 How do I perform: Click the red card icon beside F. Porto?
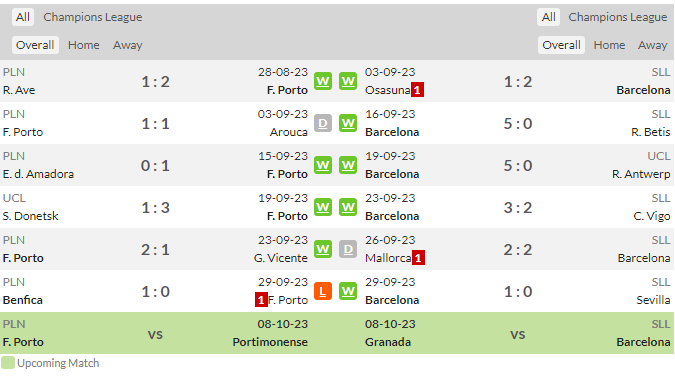click(261, 300)
